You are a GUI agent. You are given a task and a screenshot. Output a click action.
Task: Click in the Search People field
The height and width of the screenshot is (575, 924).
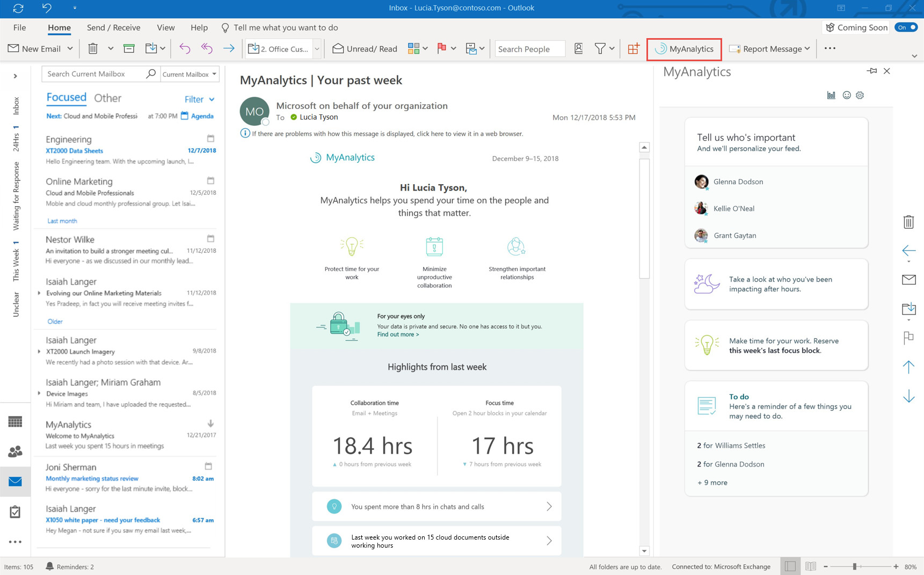click(x=529, y=49)
